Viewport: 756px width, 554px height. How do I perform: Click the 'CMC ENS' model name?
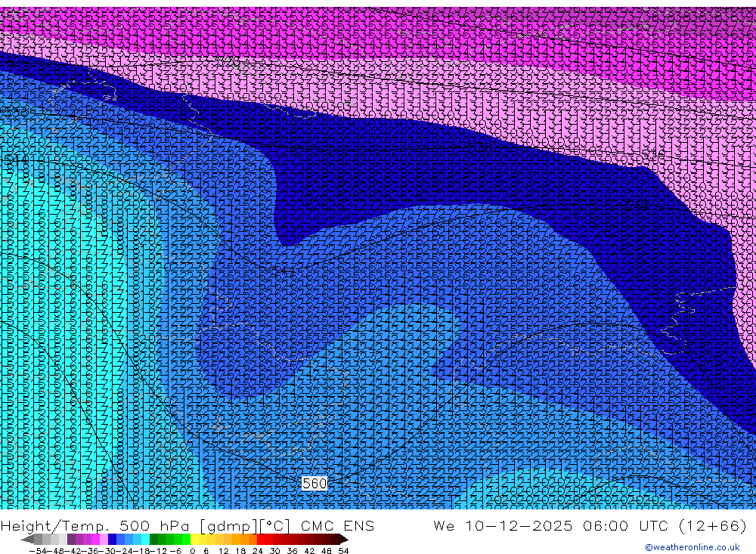click(337, 526)
